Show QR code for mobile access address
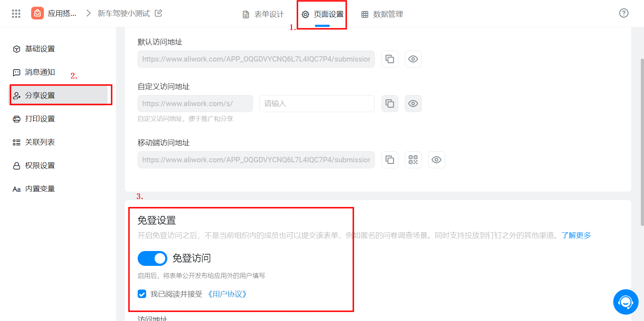 tap(413, 160)
